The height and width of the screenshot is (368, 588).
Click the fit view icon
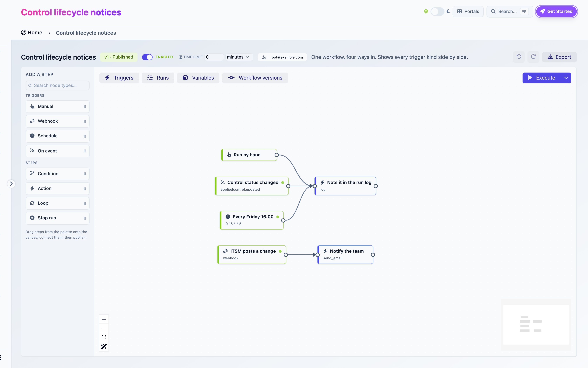[104, 337]
